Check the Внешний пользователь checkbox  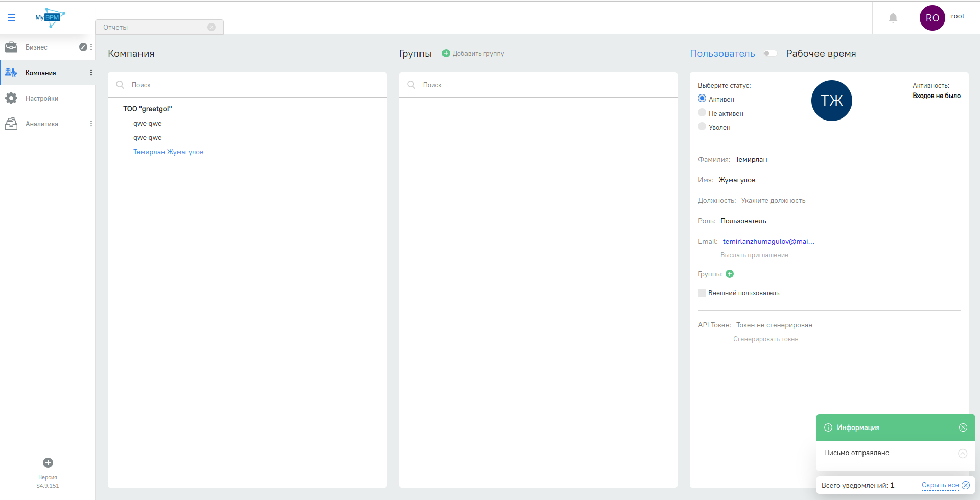coord(702,293)
